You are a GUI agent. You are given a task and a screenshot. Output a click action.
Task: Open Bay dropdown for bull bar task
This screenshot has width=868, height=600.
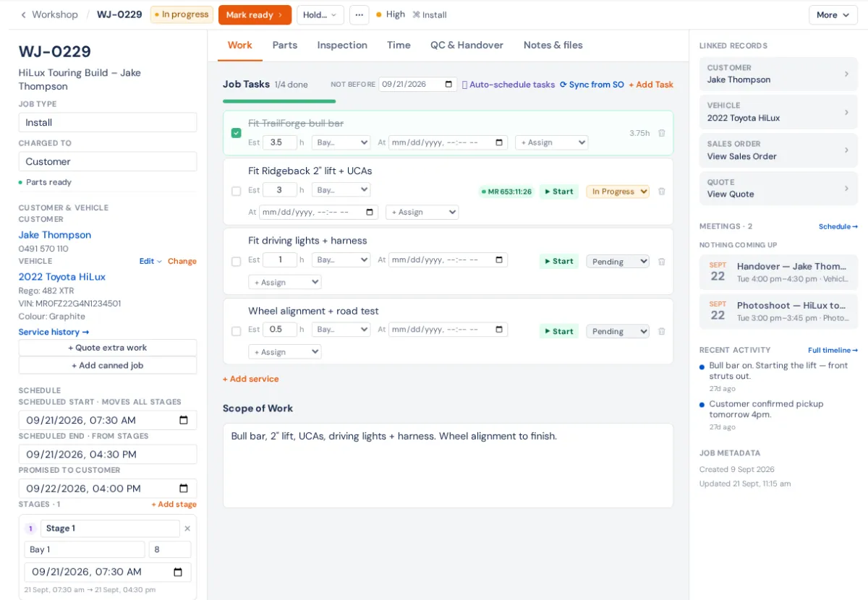pyautogui.click(x=341, y=142)
